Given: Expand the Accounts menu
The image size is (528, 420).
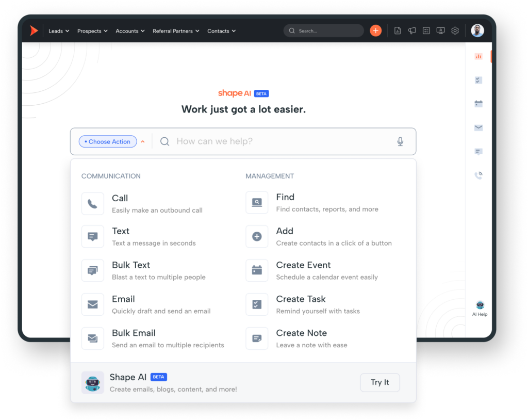Looking at the screenshot, I should click(130, 31).
